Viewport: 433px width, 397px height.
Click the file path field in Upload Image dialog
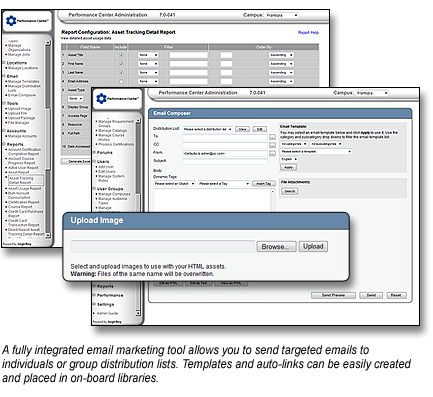click(163, 247)
